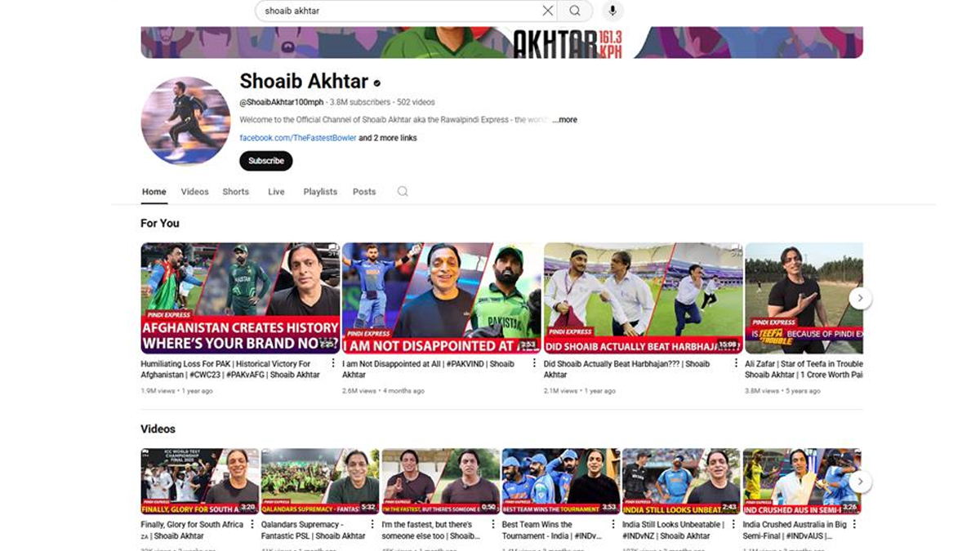Activate voice search microphone
The height and width of the screenshot is (551, 980).
(612, 11)
